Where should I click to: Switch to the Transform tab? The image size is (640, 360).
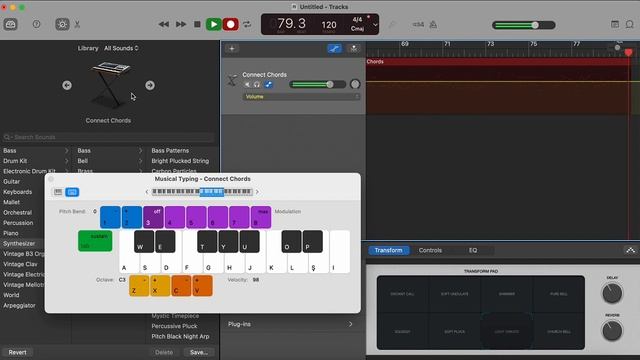click(x=389, y=250)
